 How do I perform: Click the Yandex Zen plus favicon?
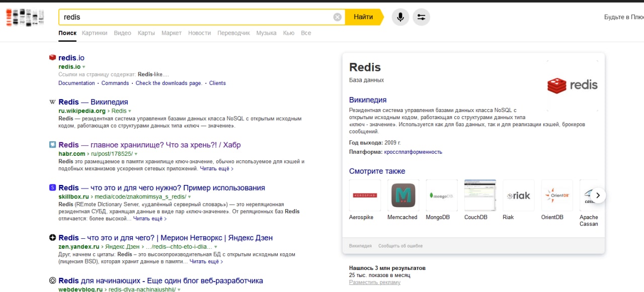click(52, 238)
